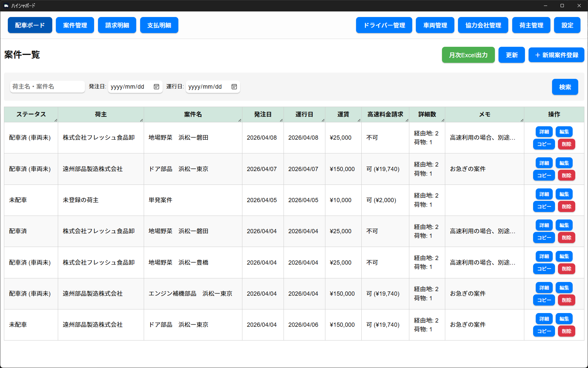Copy the 単発案件 row
This screenshot has height=368, width=588.
544,206
